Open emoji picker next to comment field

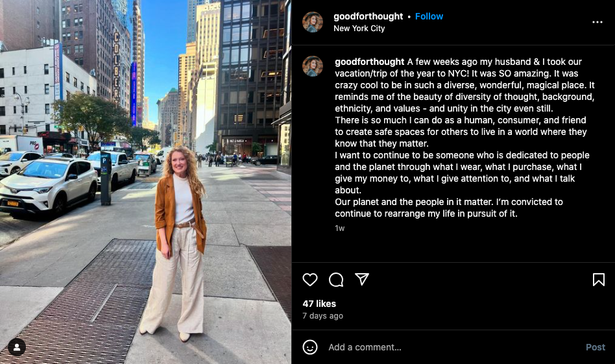coord(310,347)
